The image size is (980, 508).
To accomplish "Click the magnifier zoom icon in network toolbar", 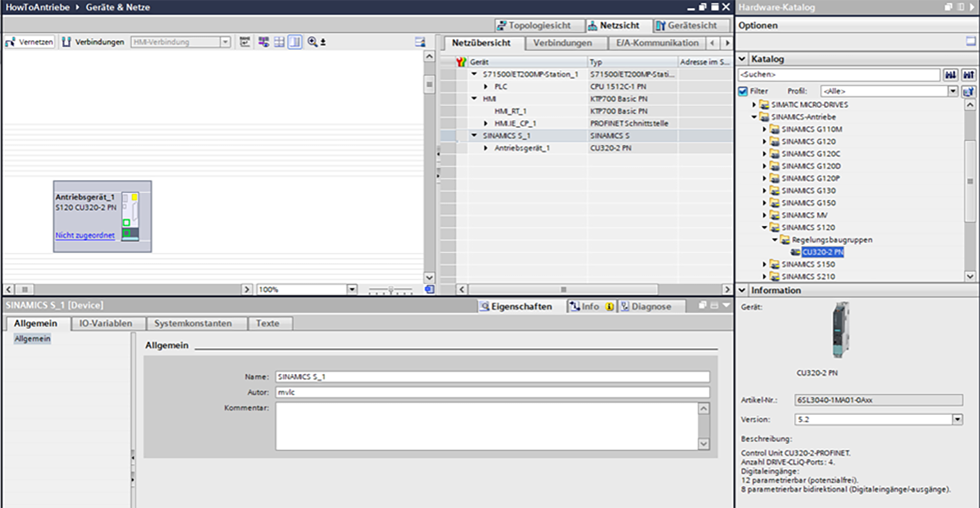I will pos(313,42).
